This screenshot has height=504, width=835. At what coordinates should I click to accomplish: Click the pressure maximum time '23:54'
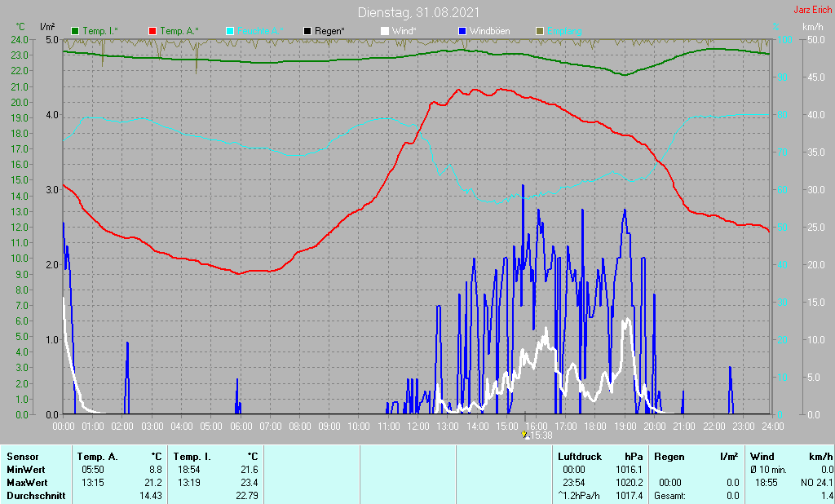[573, 483]
